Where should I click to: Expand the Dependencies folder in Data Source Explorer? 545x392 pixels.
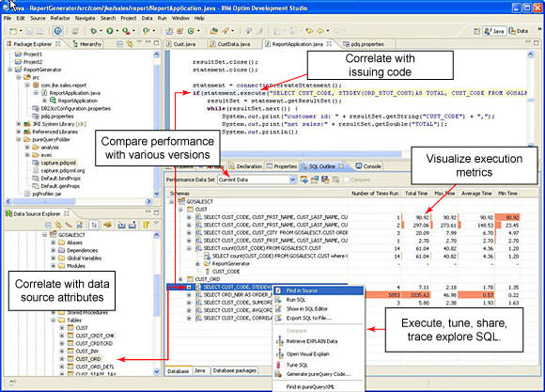54,250
